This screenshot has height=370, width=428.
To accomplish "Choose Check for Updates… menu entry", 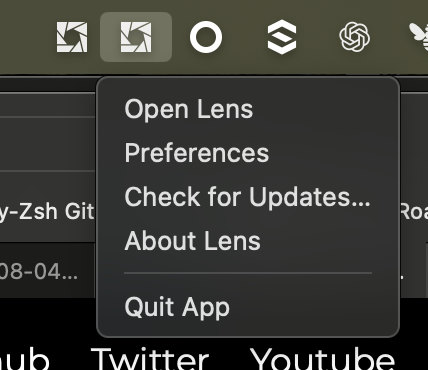I will (x=248, y=197).
